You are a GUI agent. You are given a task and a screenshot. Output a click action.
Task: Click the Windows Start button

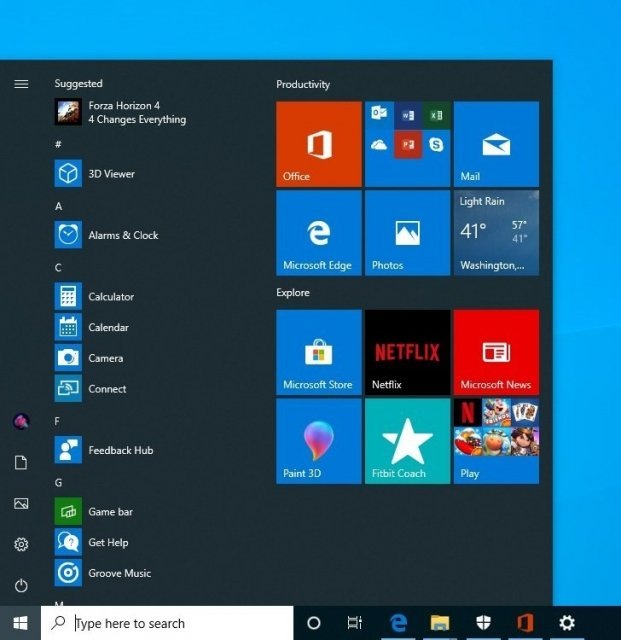click(20, 623)
